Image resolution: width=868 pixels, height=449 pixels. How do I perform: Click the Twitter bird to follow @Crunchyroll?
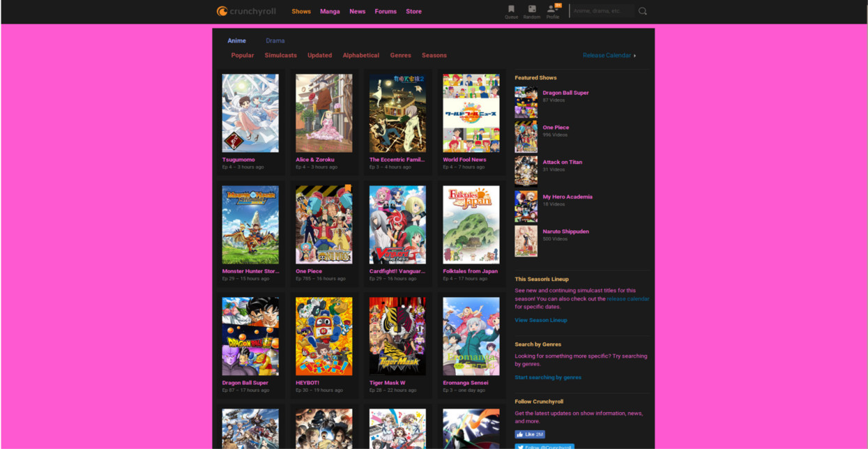(521, 446)
